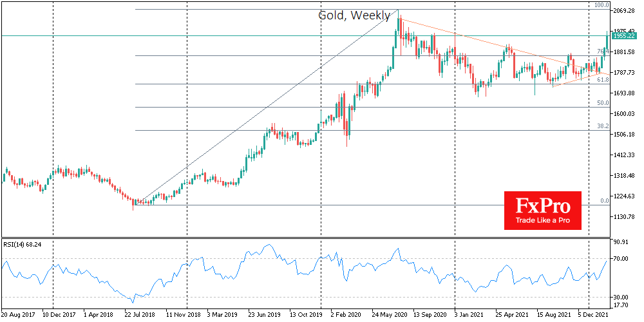
Task: Select the 10 Dec 2017 date marker
Action: click(59, 316)
